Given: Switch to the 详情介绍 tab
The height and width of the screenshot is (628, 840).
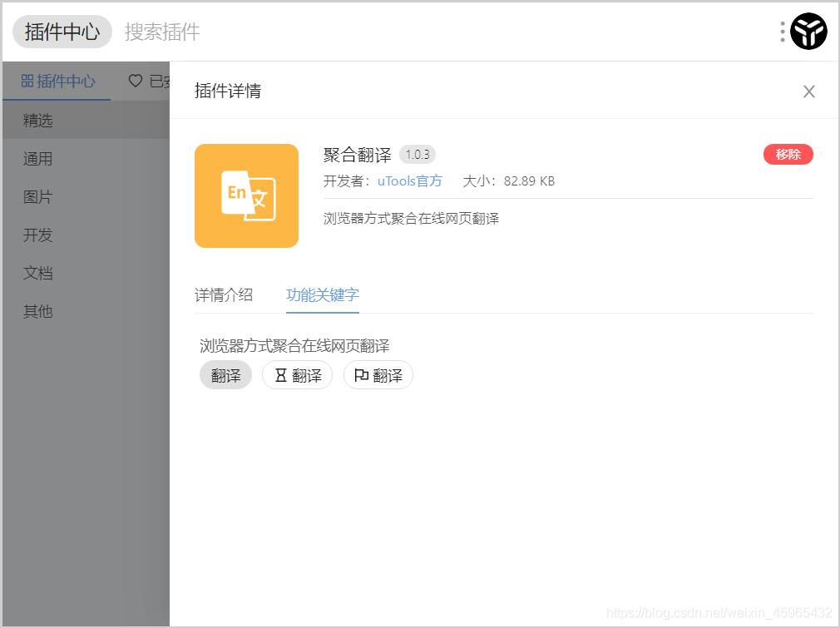Looking at the screenshot, I should (x=223, y=295).
